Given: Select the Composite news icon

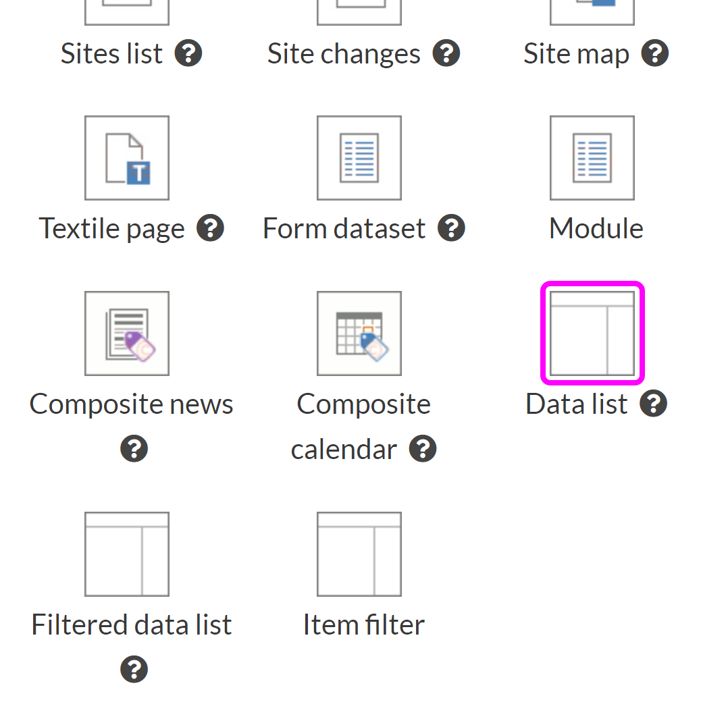Looking at the screenshot, I should [127, 333].
